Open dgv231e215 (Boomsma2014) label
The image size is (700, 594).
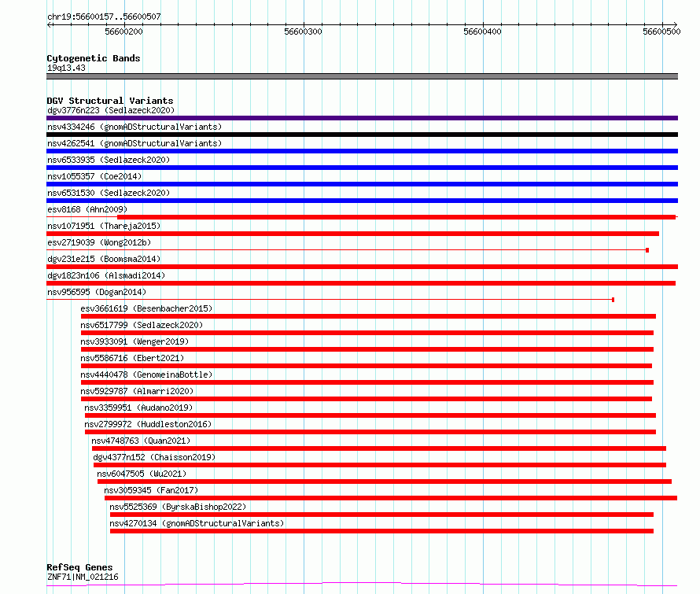104,259
